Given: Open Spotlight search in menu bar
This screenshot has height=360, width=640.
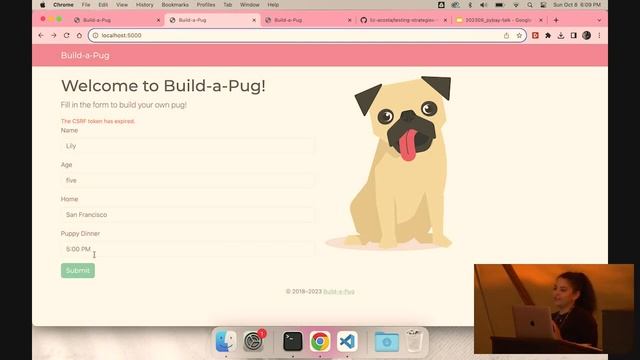Looking at the screenshot, I should 530,5.
